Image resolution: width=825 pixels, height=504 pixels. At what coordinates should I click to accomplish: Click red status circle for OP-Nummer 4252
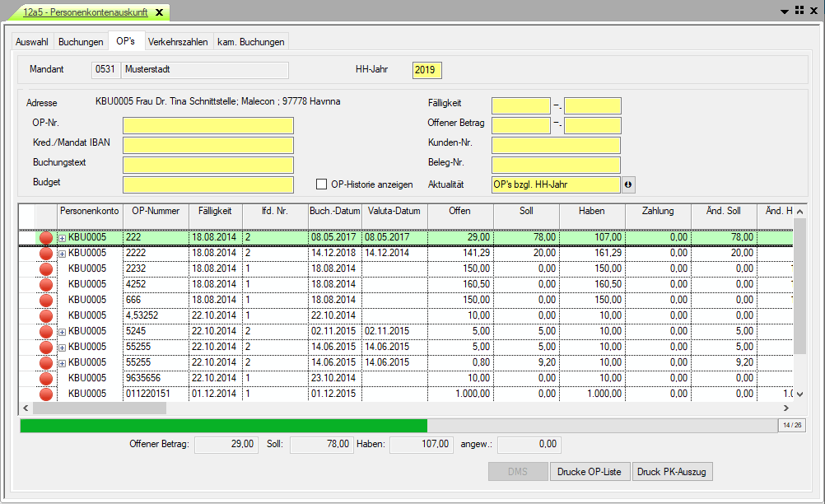[46, 284]
